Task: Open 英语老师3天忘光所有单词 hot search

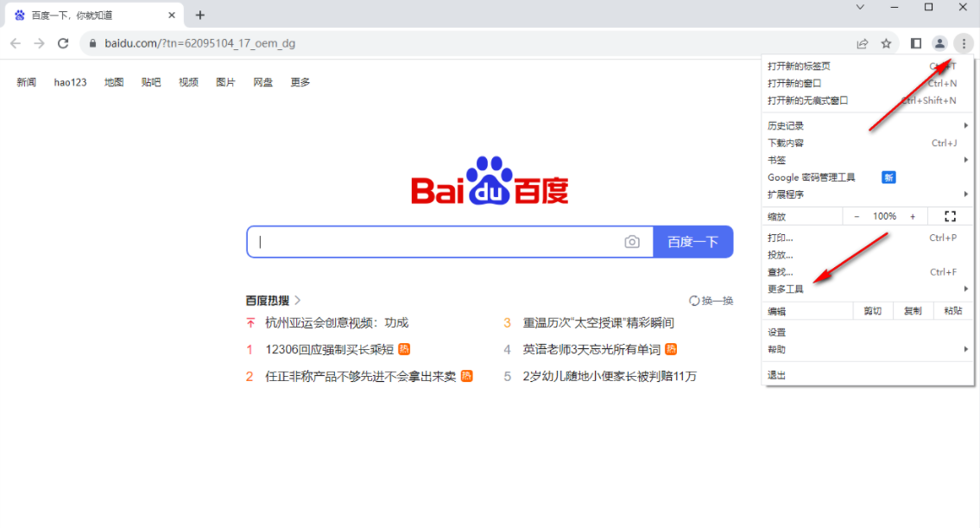Action: pyautogui.click(x=591, y=349)
